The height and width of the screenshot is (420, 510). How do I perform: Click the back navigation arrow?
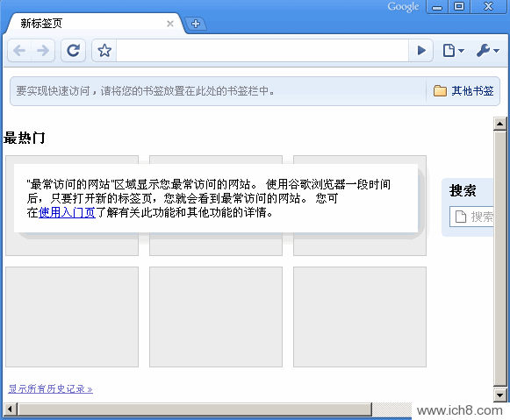[x=19, y=50]
